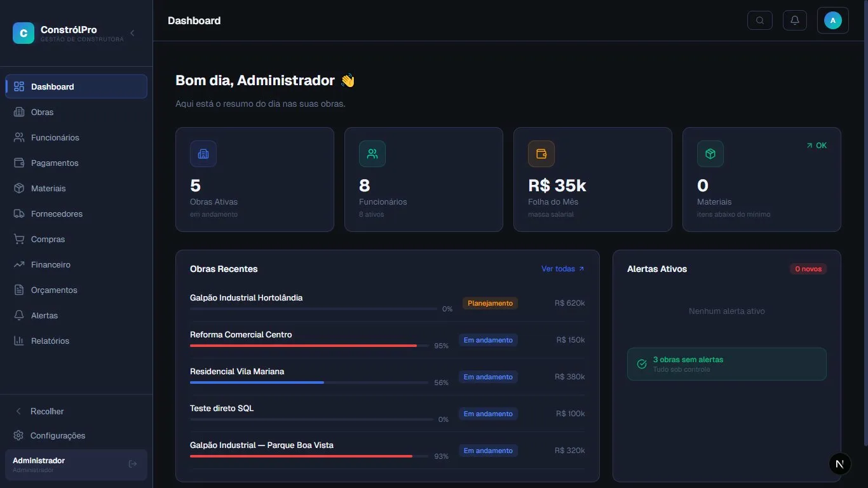Screen dimensions: 868x488
Task: Click check-circle icon in sem alertas banner
Action: [642, 364]
